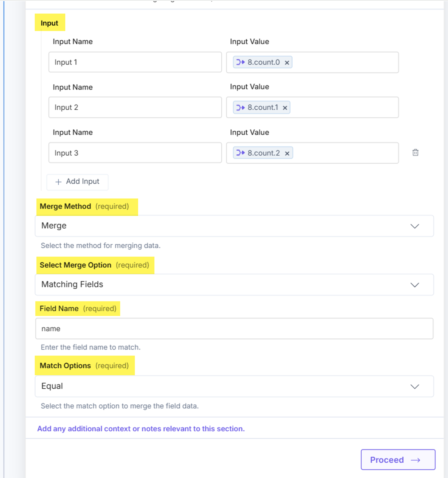Click the Select Merge Option label
This screenshot has height=478, width=448.
click(75, 265)
